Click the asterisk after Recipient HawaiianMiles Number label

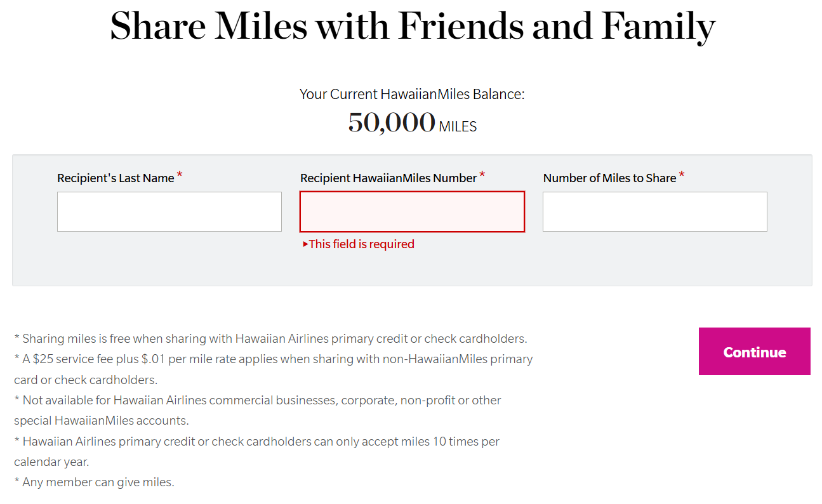482,175
